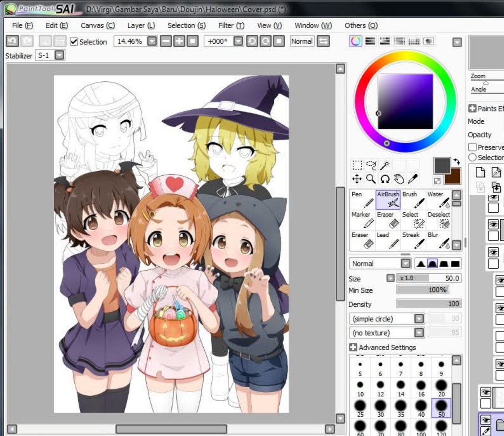Toggle the Selection checkbox in toolbar
The height and width of the screenshot is (436, 504).
(74, 42)
